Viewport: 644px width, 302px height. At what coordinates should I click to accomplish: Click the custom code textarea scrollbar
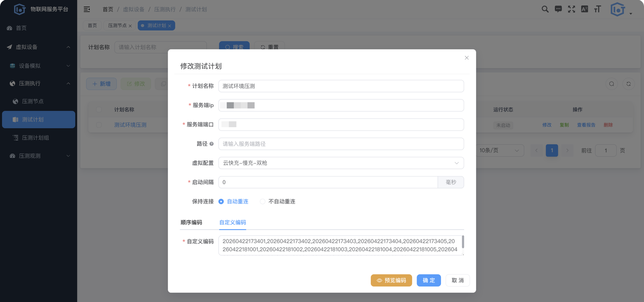tap(463, 242)
